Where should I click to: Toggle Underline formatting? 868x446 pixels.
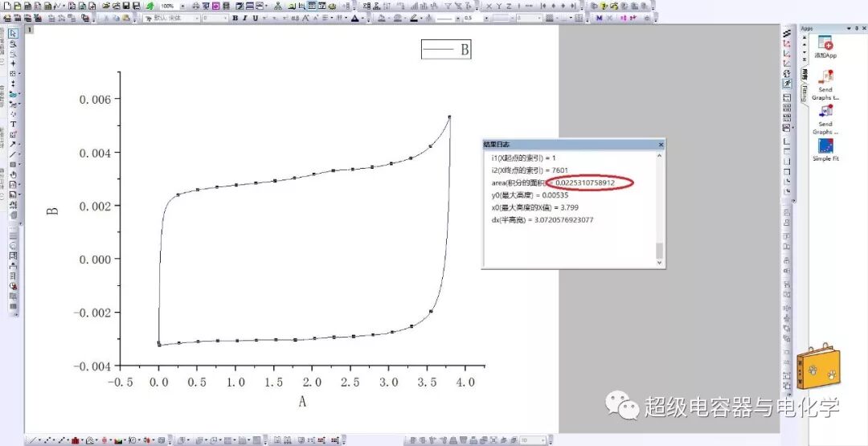256,18
